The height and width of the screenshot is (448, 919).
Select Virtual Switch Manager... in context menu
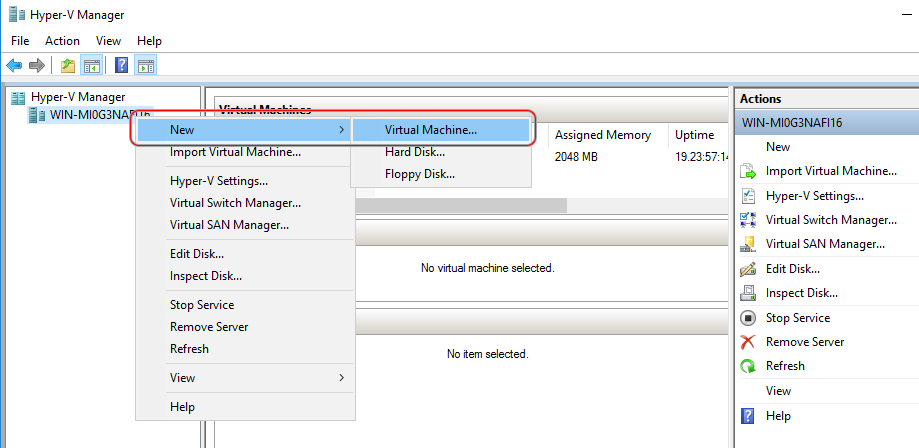245,203
